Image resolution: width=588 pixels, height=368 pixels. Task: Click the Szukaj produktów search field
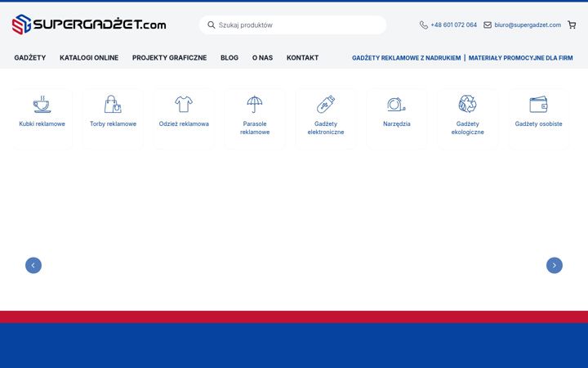[292, 25]
